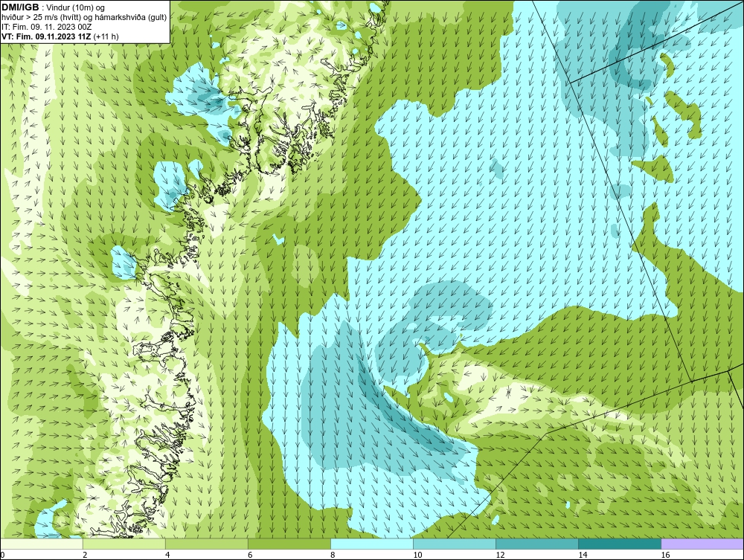Click the purple legend swatch above 16

click(702, 544)
